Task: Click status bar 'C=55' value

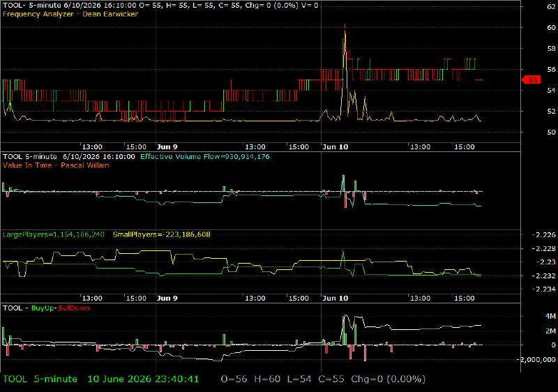Action: (x=331, y=379)
